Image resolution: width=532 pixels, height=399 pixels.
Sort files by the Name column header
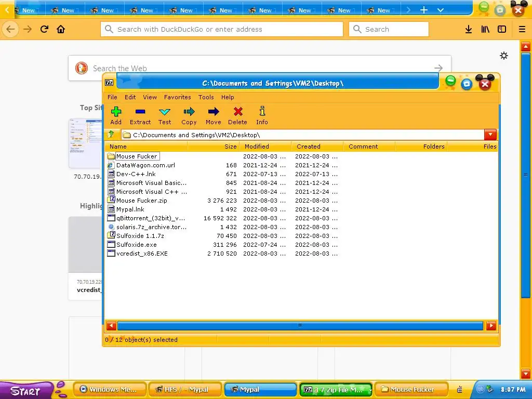[146, 147]
